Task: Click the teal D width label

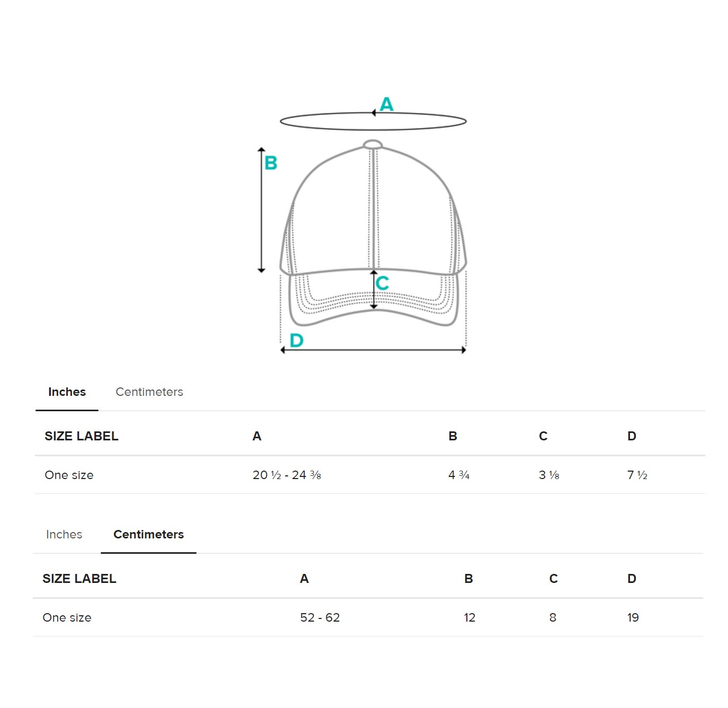Action: [x=296, y=340]
